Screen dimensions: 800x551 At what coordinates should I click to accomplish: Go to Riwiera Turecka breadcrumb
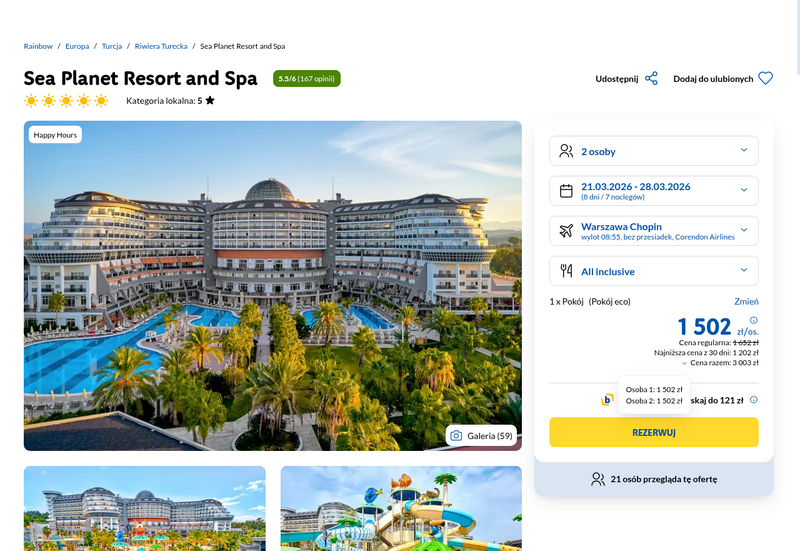tap(161, 46)
